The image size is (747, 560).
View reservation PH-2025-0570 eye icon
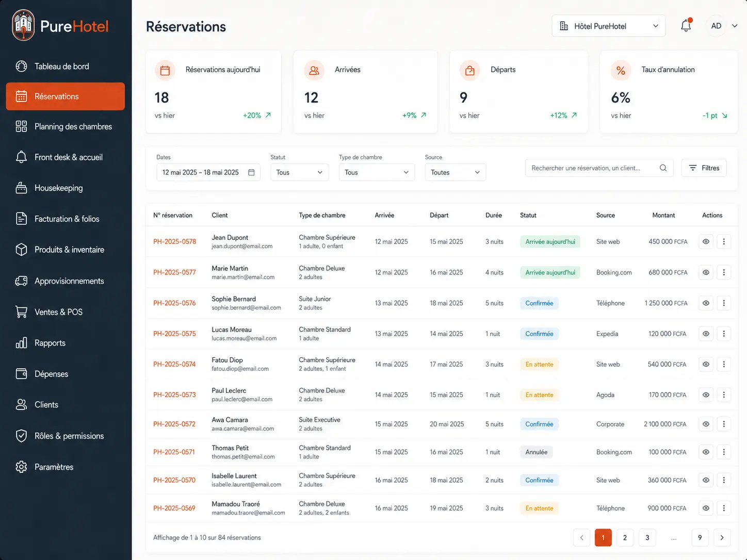tap(706, 480)
